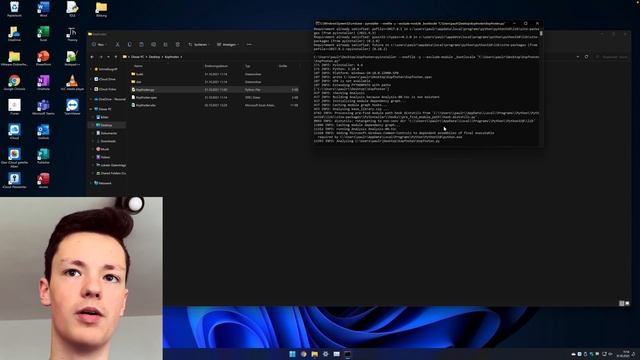
Task: Open the Windows Start button
Action: click(292, 354)
